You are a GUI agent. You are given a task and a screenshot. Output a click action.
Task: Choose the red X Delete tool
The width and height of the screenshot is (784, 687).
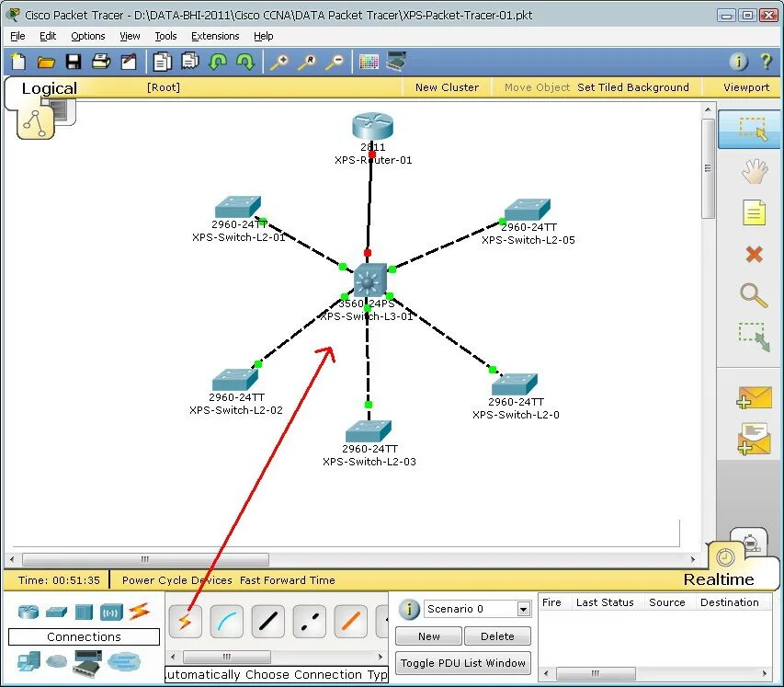point(754,254)
